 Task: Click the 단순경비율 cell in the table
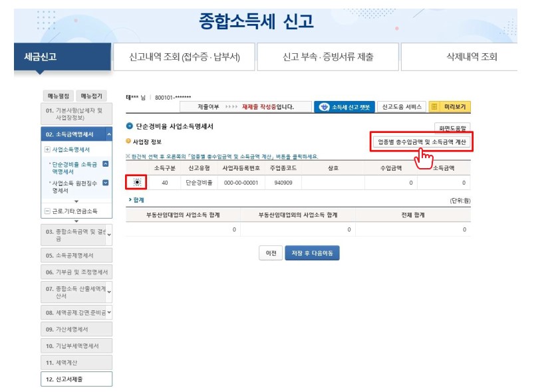(199, 183)
